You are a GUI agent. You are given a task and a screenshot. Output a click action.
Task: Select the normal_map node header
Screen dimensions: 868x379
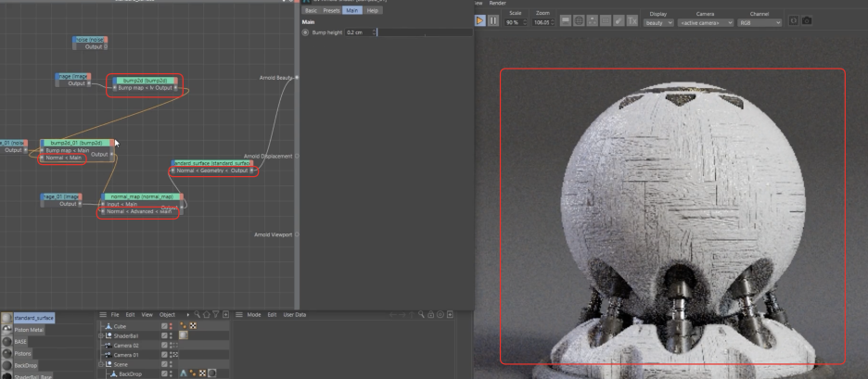click(142, 196)
